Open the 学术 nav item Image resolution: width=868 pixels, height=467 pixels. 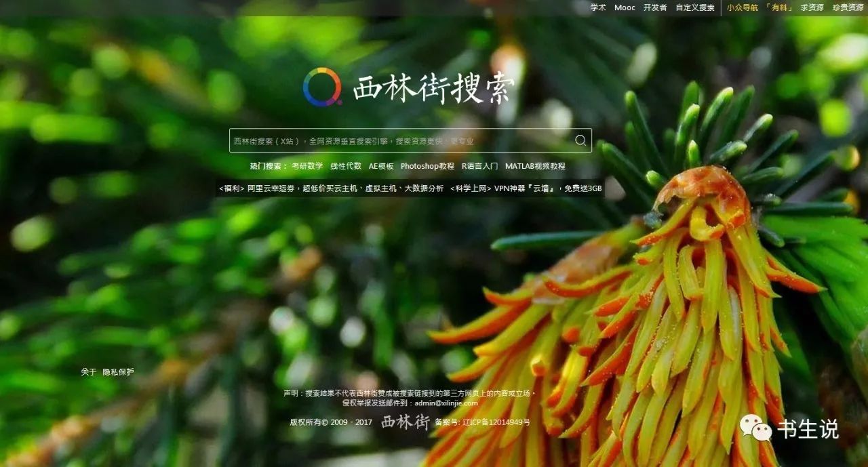coord(598,7)
